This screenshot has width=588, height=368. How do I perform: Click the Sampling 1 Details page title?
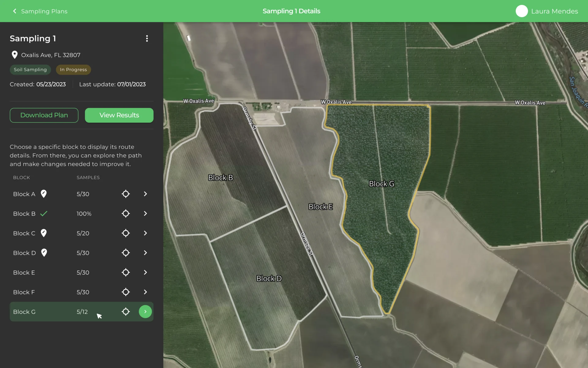click(x=292, y=11)
